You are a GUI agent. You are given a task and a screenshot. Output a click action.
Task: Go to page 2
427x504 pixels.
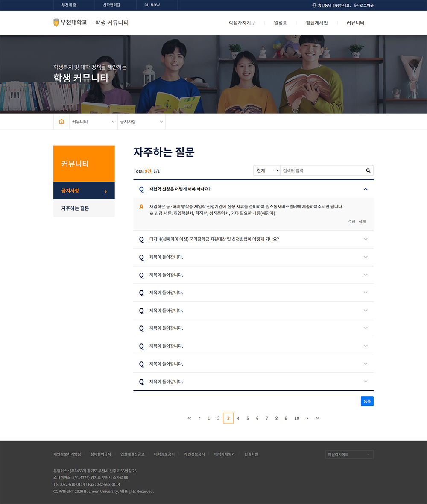pyautogui.click(x=219, y=418)
